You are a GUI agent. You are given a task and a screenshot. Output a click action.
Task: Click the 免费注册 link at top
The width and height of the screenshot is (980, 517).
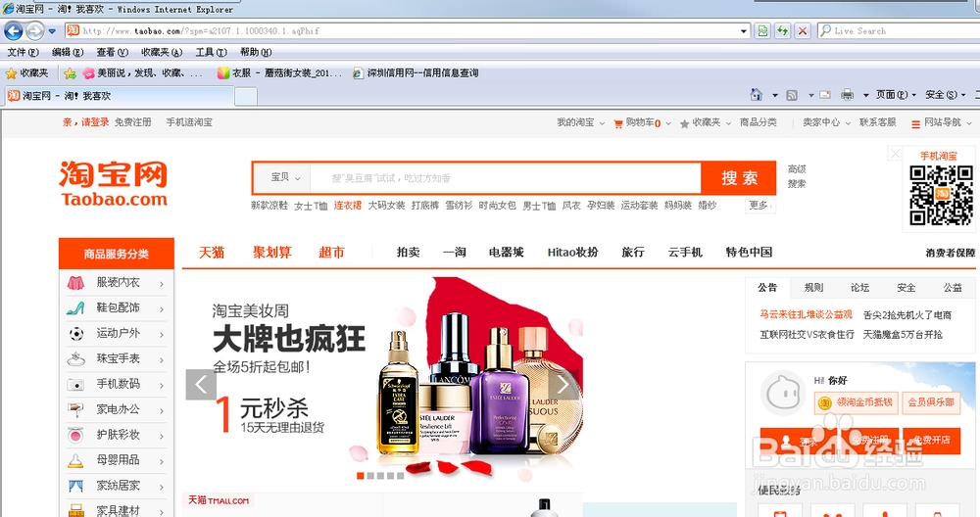click(x=132, y=122)
